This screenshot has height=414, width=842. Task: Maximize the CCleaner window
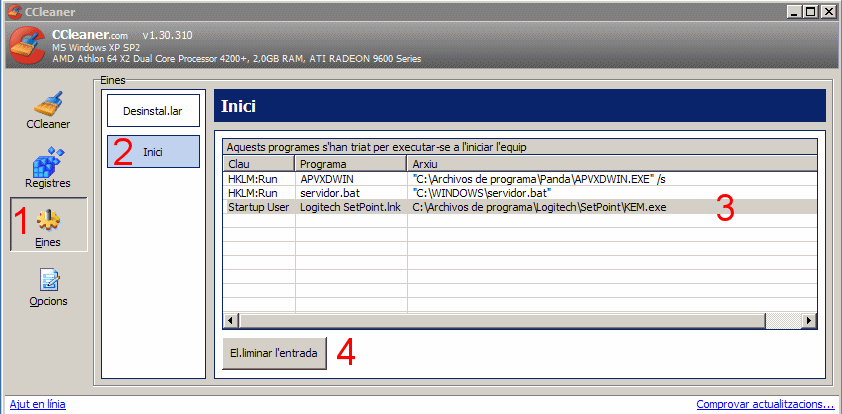[810, 11]
